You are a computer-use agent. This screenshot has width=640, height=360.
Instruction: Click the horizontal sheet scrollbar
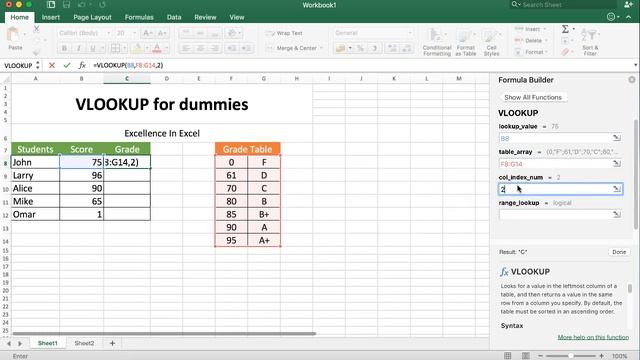tap(164, 334)
